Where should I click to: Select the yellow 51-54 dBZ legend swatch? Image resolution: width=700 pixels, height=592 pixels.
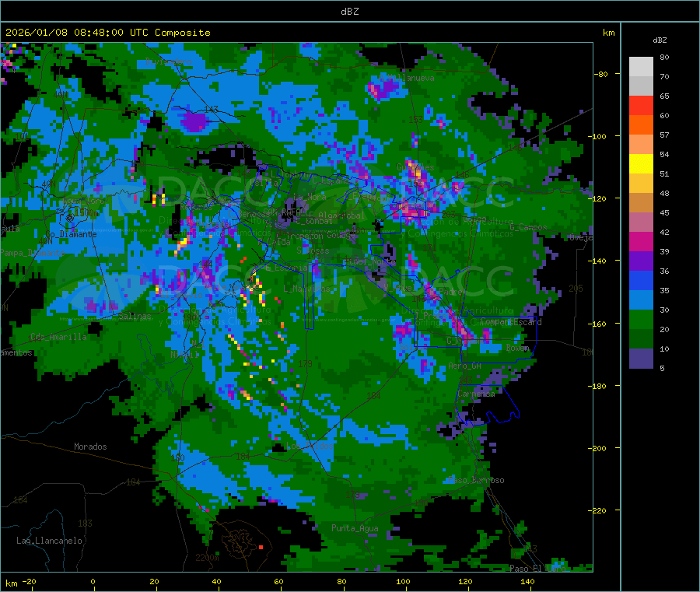[641, 164]
